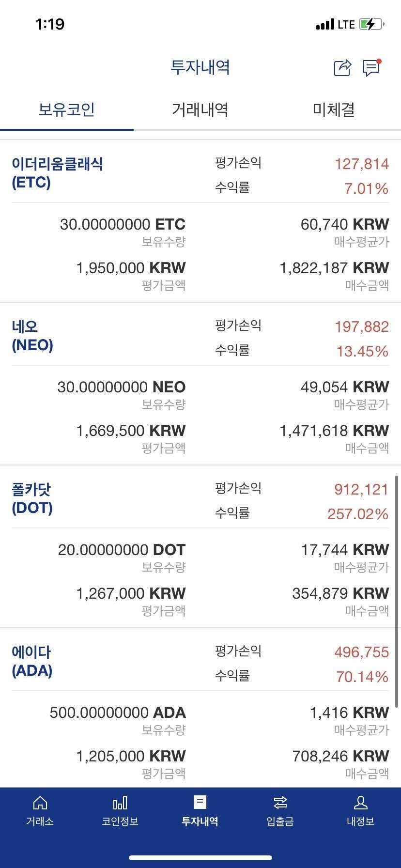Switch to the 거래내역 tab
Viewport: 401px width, 868px height.
[x=200, y=110]
